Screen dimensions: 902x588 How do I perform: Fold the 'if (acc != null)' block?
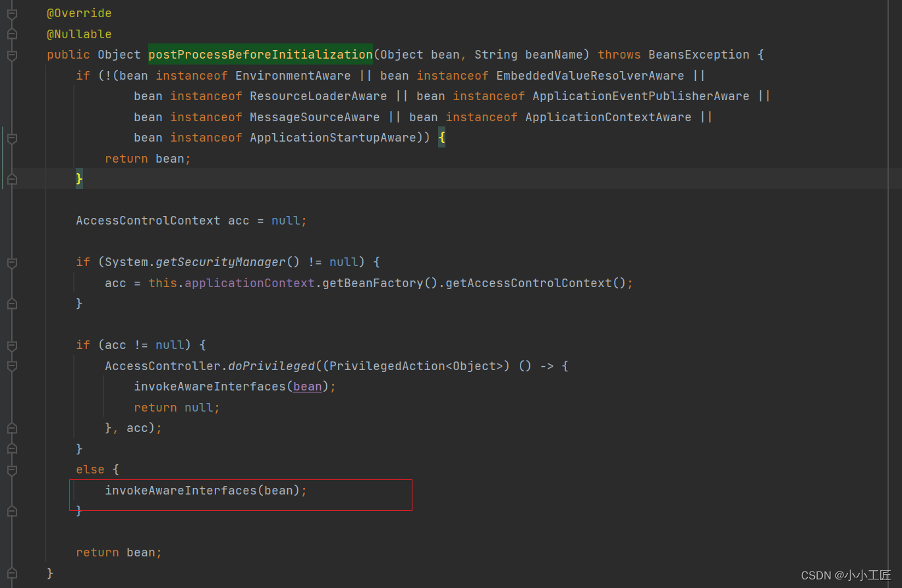coord(12,345)
